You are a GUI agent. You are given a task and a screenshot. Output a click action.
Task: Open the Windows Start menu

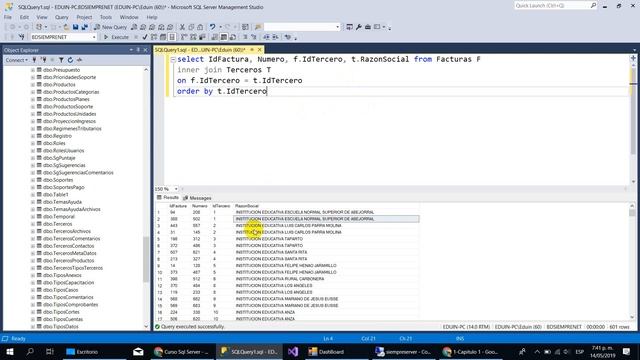(x=10, y=351)
